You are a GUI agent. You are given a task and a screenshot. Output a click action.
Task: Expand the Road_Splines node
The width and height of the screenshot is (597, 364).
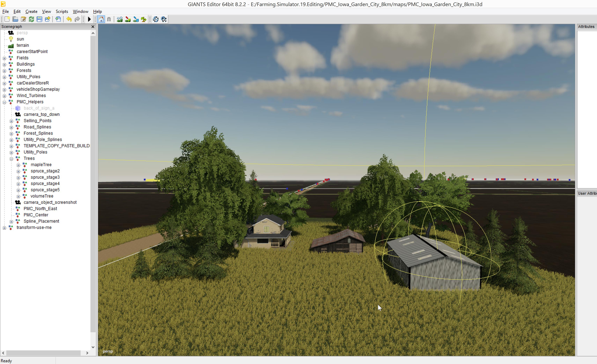coord(11,127)
